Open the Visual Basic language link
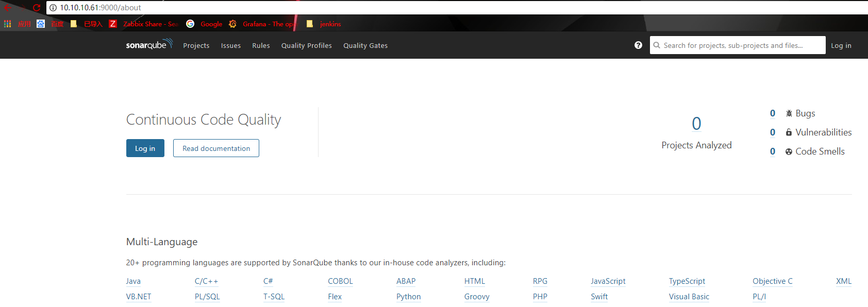This screenshot has width=868, height=307. [x=689, y=297]
